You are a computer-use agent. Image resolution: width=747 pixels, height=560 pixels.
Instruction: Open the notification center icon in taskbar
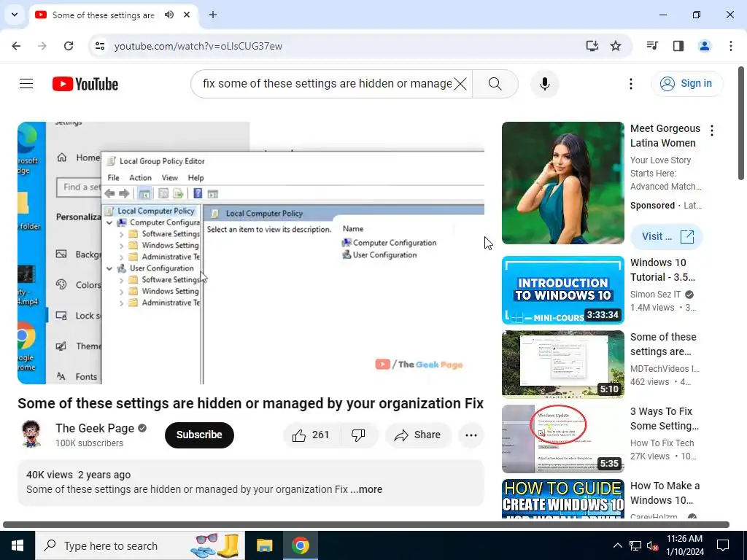tap(723, 545)
